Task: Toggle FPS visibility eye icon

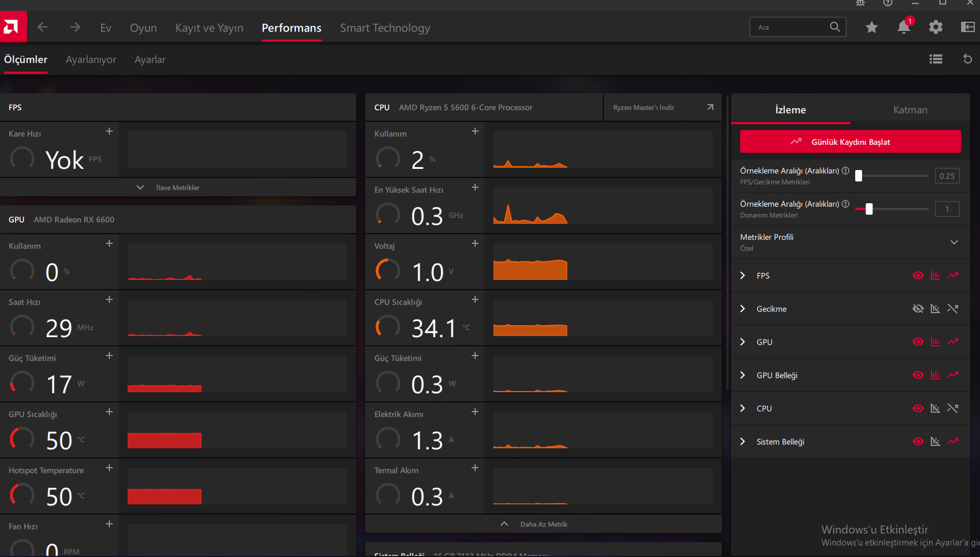Action: tap(918, 275)
